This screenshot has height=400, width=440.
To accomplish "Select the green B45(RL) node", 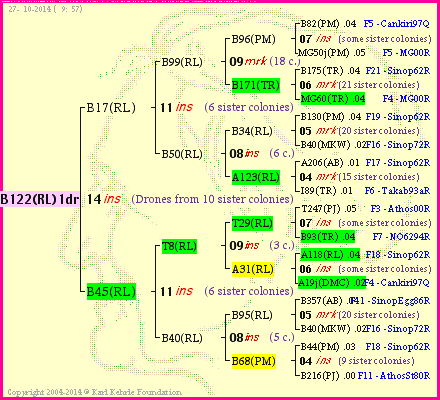I will click(x=111, y=292).
